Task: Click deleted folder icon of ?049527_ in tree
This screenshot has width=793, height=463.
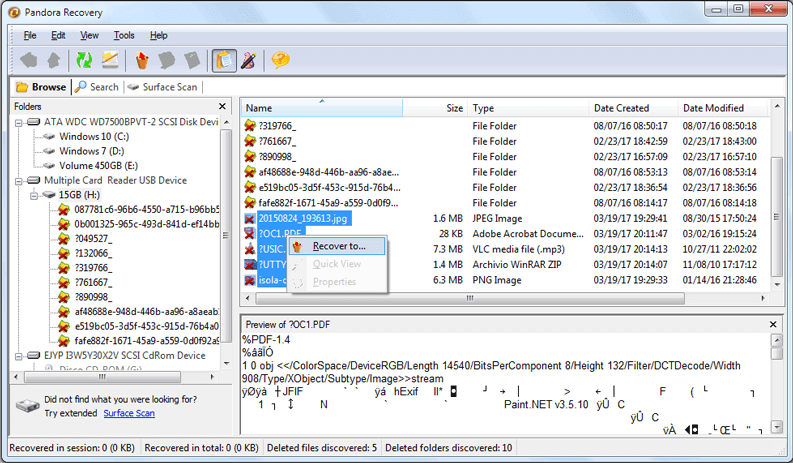Action: tap(64, 238)
